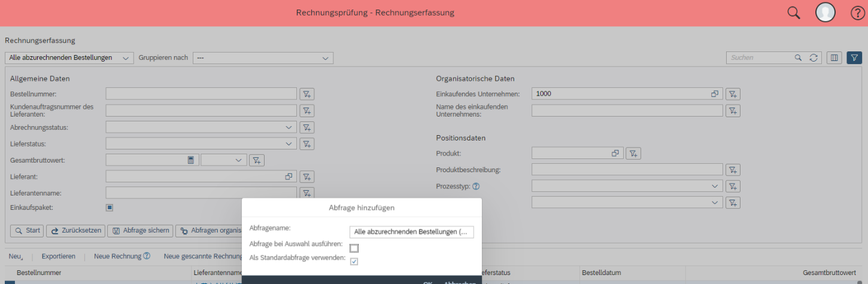
Task: Open the column settings icon
Action: click(x=834, y=58)
